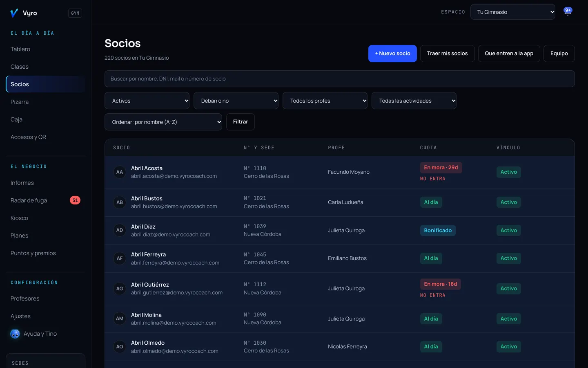
Task: Open the Activos status filter dropdown
Action: tap(147, 101)
